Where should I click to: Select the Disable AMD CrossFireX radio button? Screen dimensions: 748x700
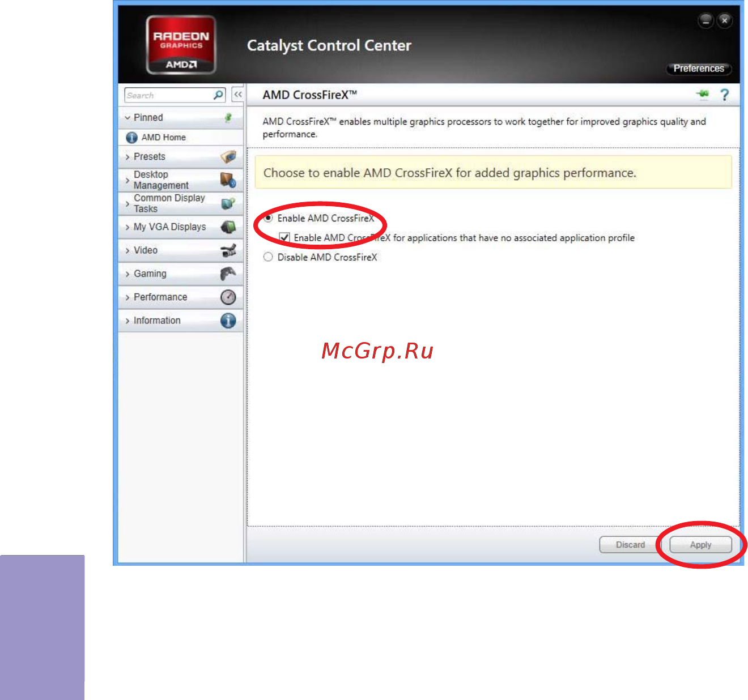pyautogui.click(x=268, y=257)
